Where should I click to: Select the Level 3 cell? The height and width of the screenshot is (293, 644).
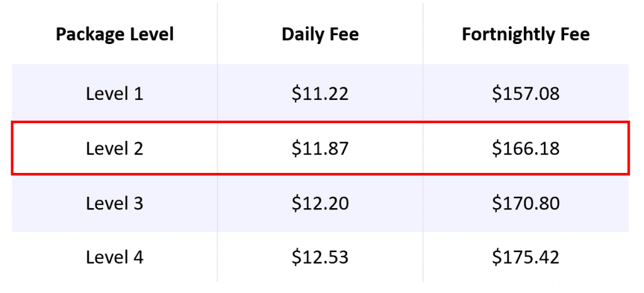click(114, 203)
